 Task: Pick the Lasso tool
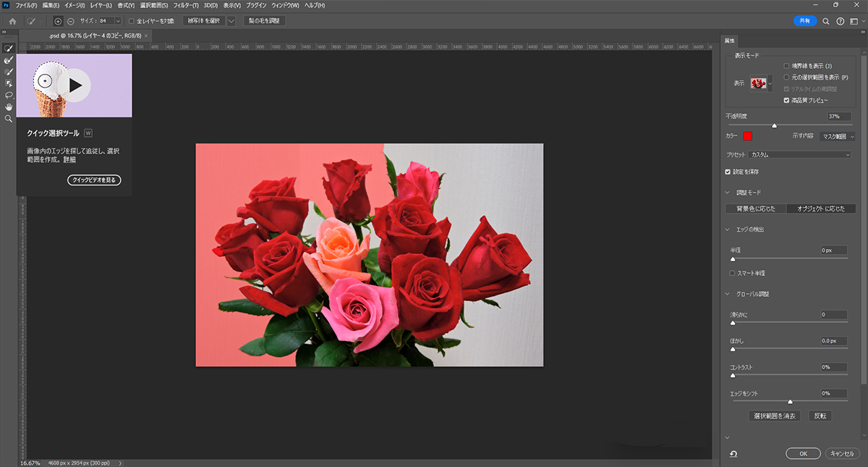pyautogui.click(x=9, y=95)
